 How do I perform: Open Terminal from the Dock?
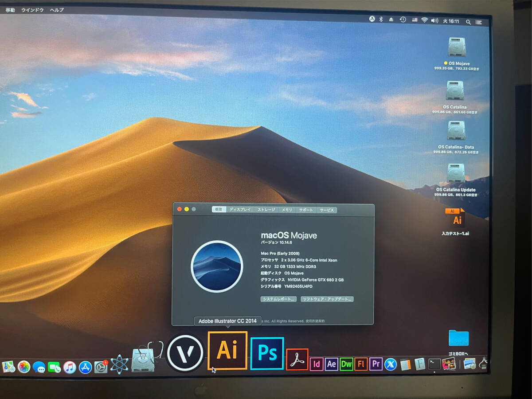434,364
